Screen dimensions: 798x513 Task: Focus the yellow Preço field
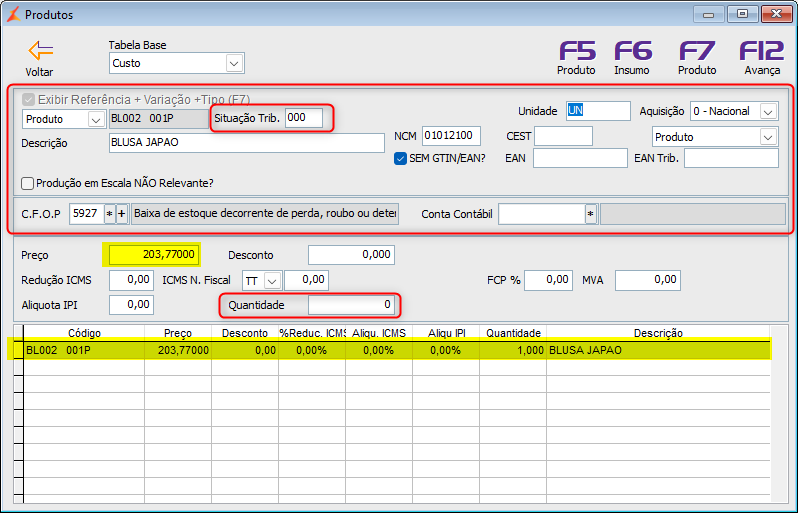point(154,254)
